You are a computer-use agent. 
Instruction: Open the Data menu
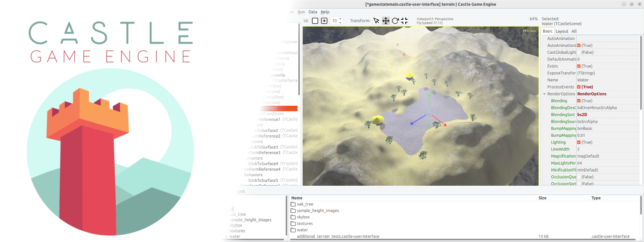(x=313, y=12)
